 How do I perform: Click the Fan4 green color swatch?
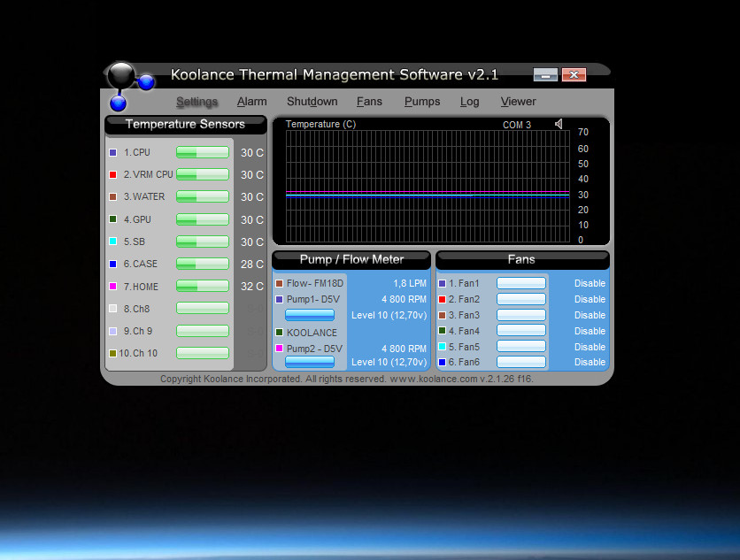(443, 331)
